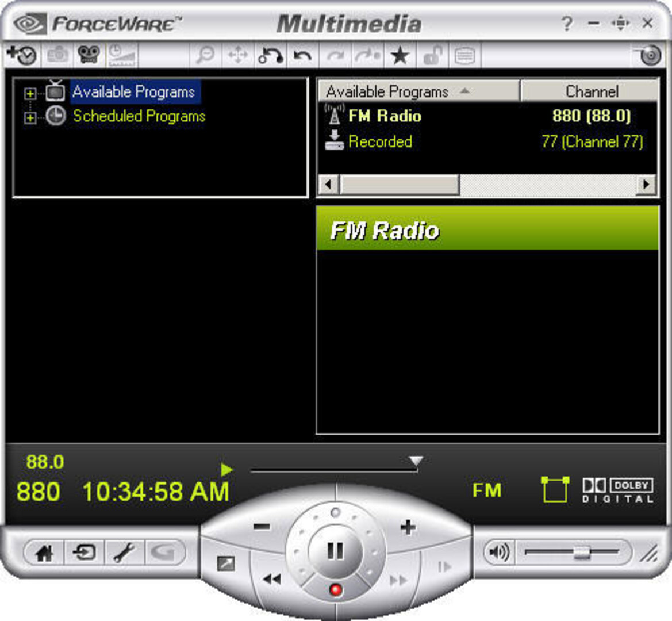
Task: Click the right scroll arrow of list
Action: tap(646, 185)
